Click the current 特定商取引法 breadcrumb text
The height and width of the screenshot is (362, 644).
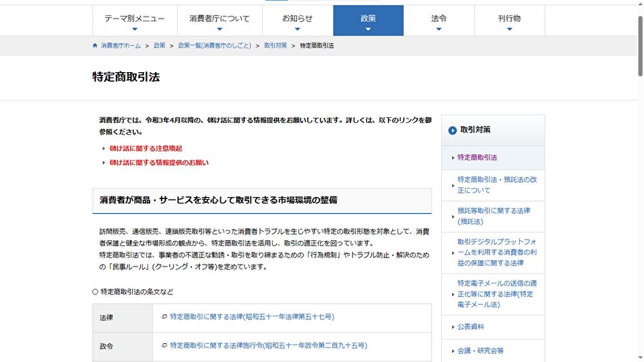(317, 46)
